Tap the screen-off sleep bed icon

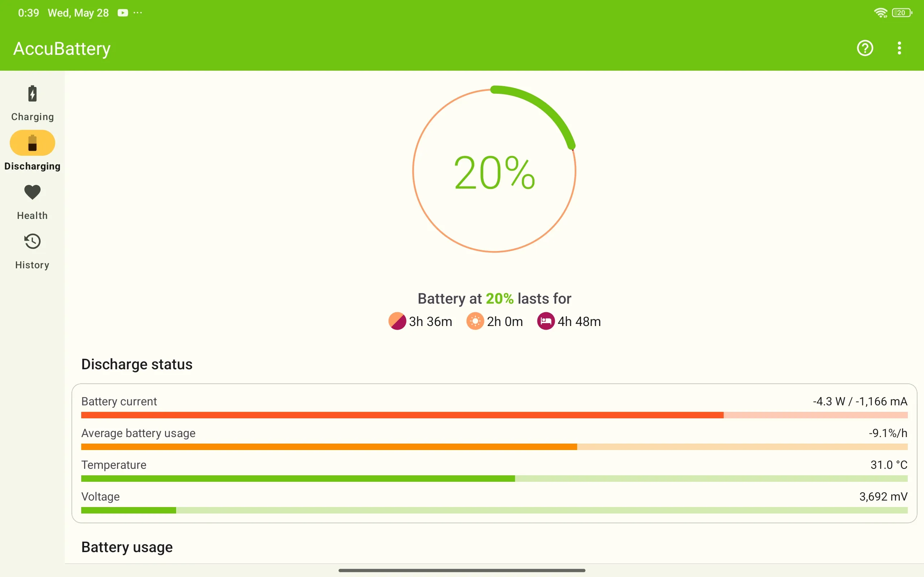[546, 321]
